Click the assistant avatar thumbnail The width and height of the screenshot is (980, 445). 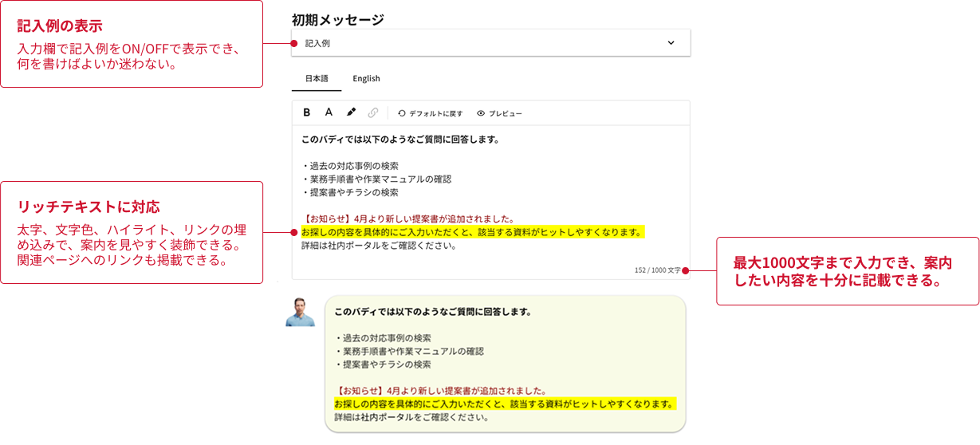tap(301, 312)
